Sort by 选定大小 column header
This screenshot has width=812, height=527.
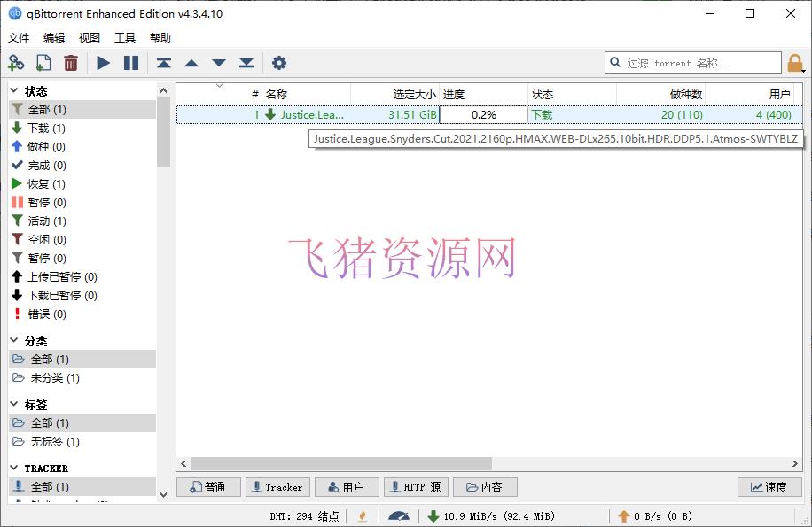(394, 94)
